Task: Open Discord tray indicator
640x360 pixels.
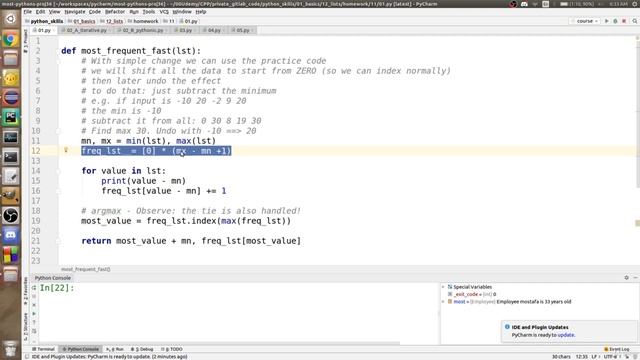Action: coord(524,4)
